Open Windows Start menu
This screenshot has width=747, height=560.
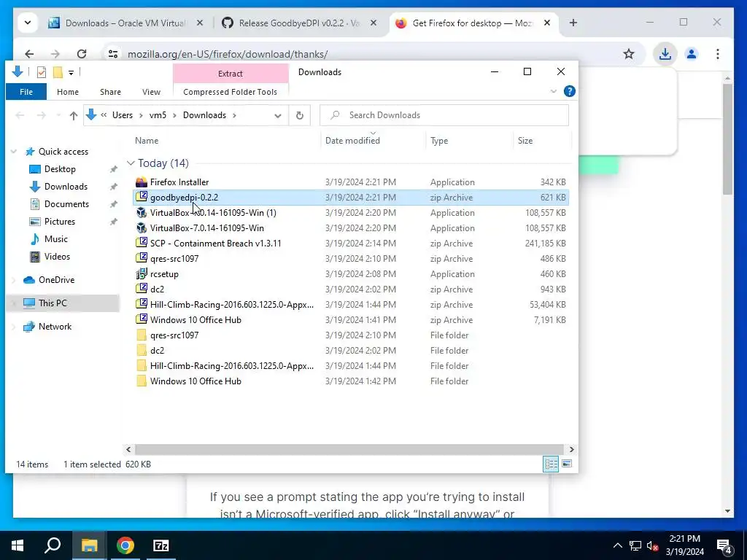pos(18,545)
